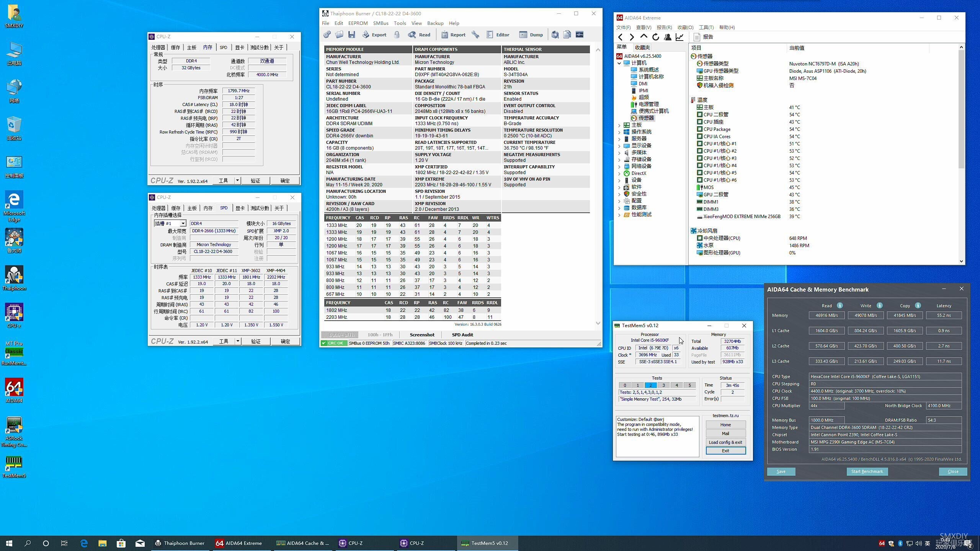Open the EEPROM menu in Thaiphoon Burner
The height and width of the screenshot is (551, 980).
tap(358, 23)
